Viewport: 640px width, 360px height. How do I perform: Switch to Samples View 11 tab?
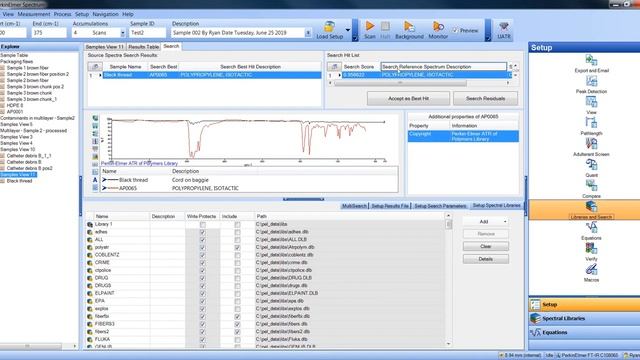pyautogui.click(x=104, y=47)
